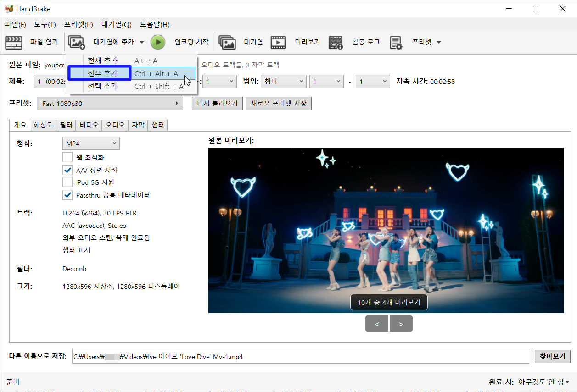Viewport: 577px width, 392px height.
Task: Click the filmstrip Preview icon
Action: pos(278,42)
